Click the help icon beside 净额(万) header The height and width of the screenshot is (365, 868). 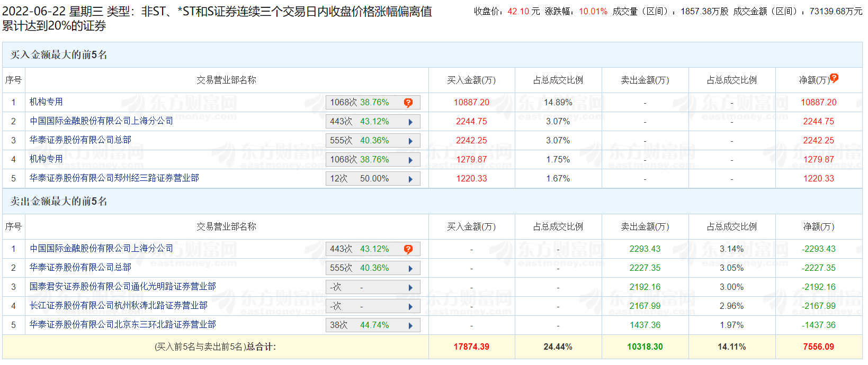(834, 78)
